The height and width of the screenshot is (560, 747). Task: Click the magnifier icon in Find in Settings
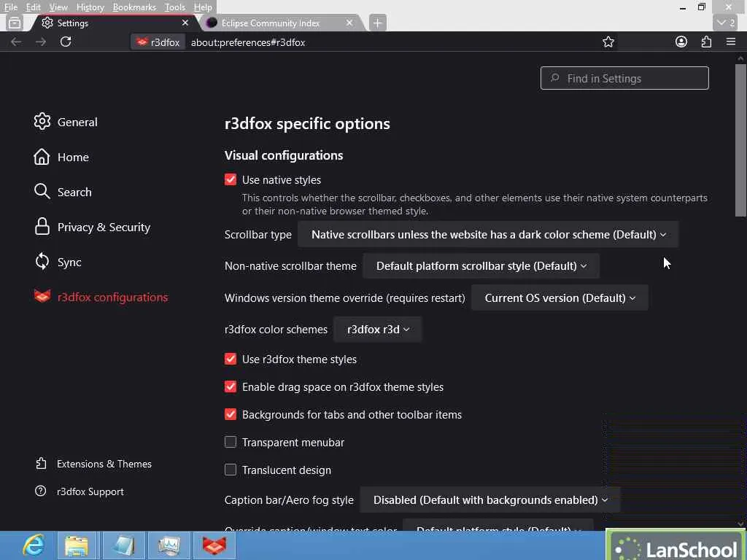pyautogui.click(x=554, y=77)
